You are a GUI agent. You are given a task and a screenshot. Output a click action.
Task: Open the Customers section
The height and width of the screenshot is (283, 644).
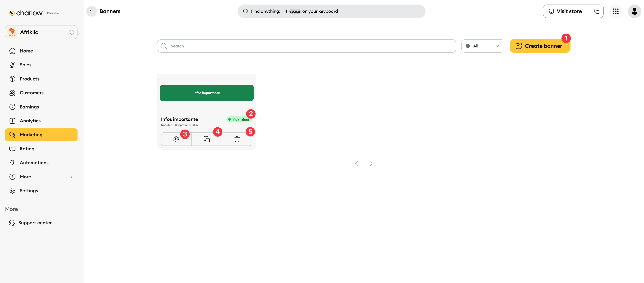[x=41, y=93]
